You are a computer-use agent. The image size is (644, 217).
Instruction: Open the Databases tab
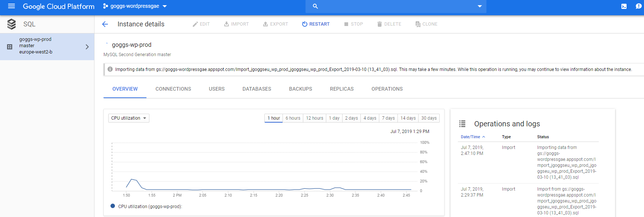click(257, 89)
